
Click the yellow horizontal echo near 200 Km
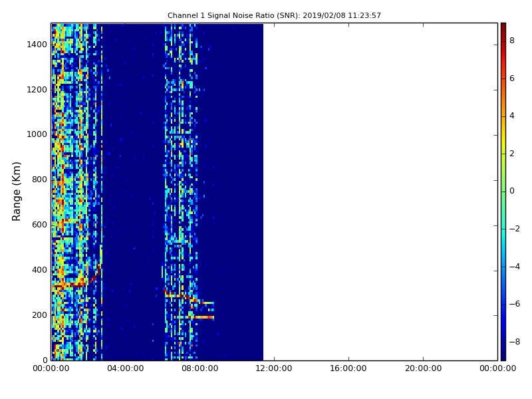203,318
